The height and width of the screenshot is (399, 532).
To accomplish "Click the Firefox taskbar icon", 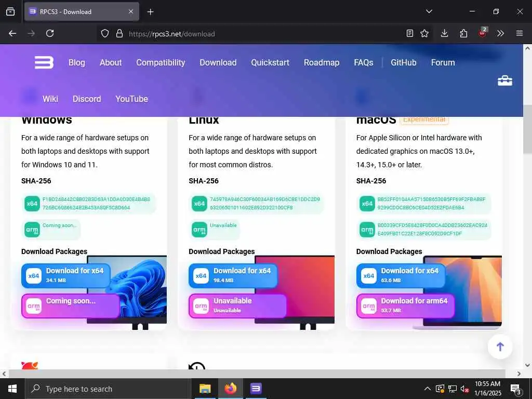I will pos(230,389).
